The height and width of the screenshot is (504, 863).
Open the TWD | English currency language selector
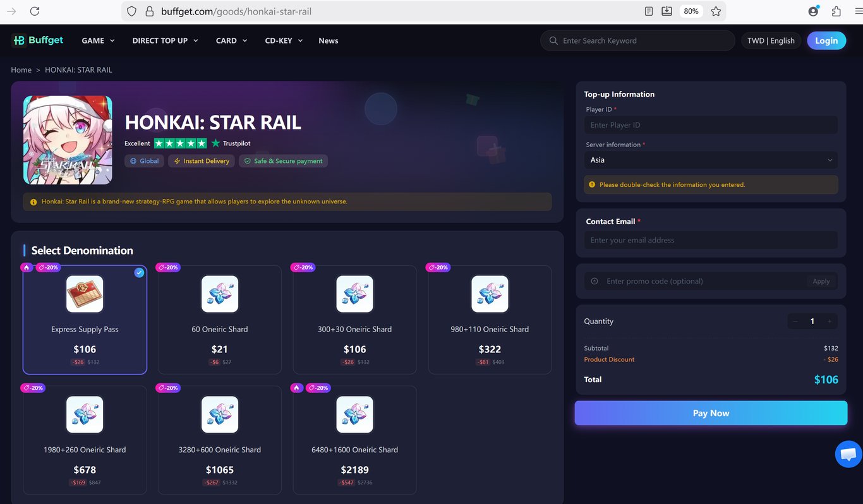tap(771, 40)
